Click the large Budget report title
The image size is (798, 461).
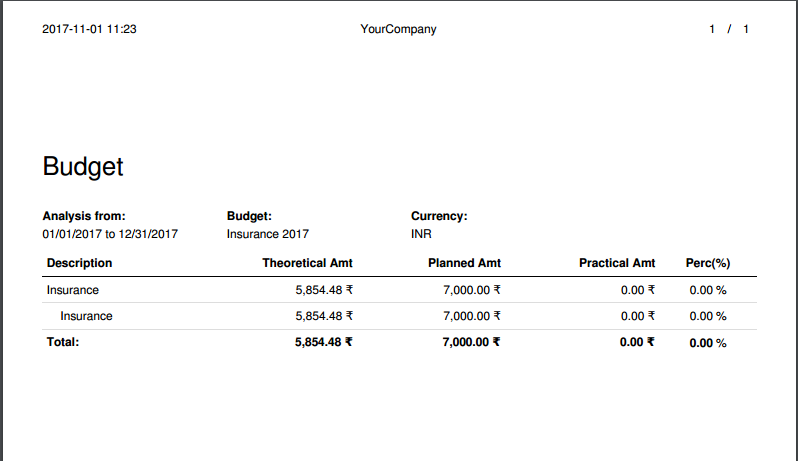click(83, 166)
